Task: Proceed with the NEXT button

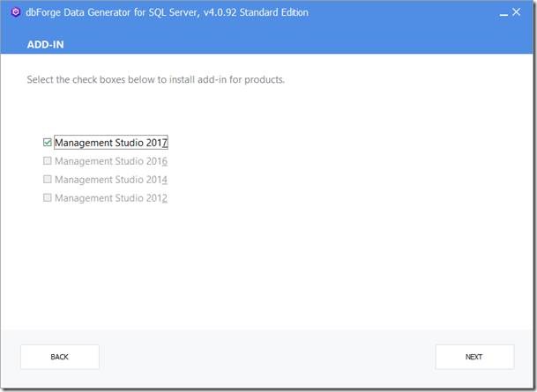Action: tap(474, 357)
